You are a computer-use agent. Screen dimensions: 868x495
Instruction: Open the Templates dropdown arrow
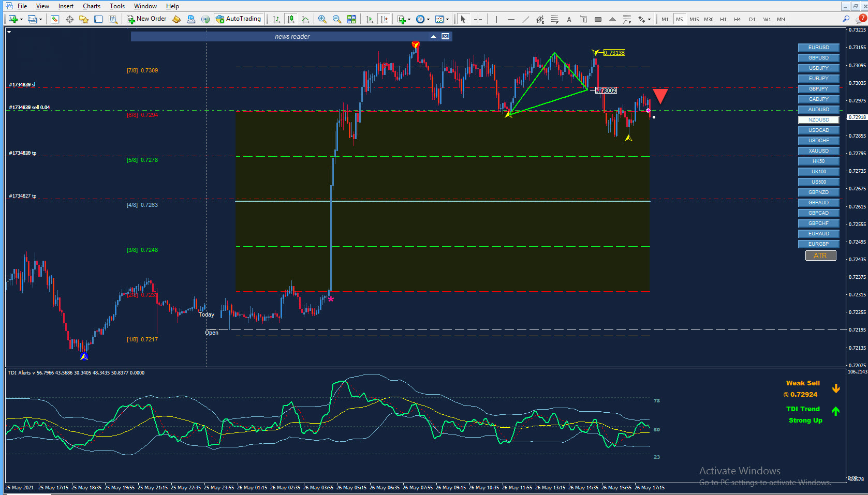(447, 20)
